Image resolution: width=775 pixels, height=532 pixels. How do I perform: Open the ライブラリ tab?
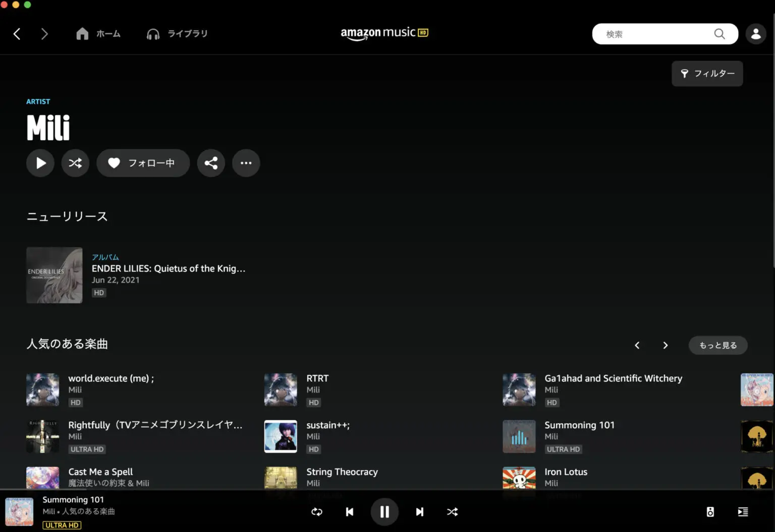[177, 34]
